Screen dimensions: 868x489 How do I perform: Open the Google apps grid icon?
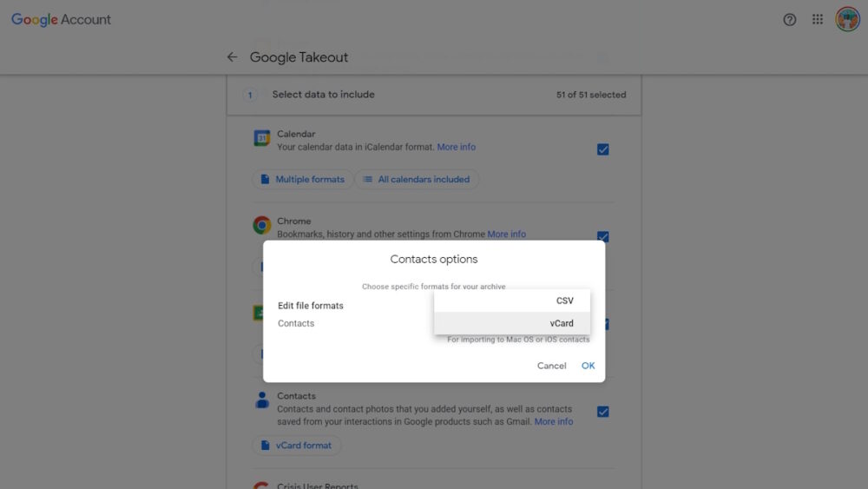pos(818,19)
